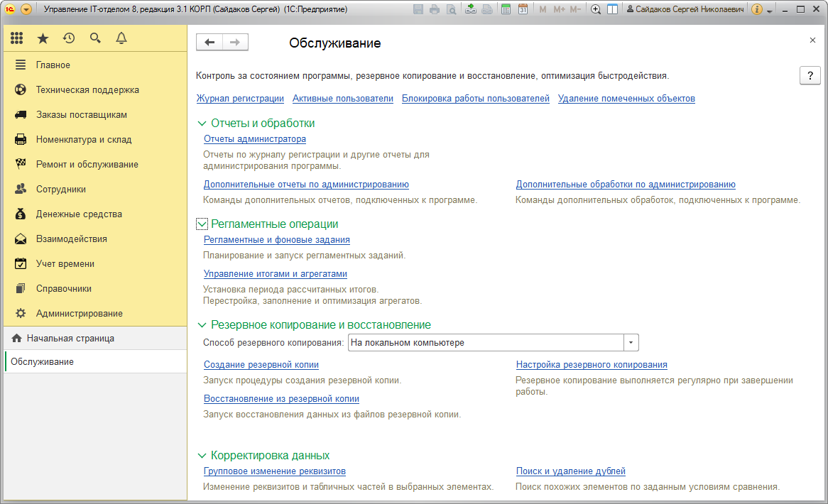Open Журнал регистрации link
The image size is (828, 504).
coord(240,98)
